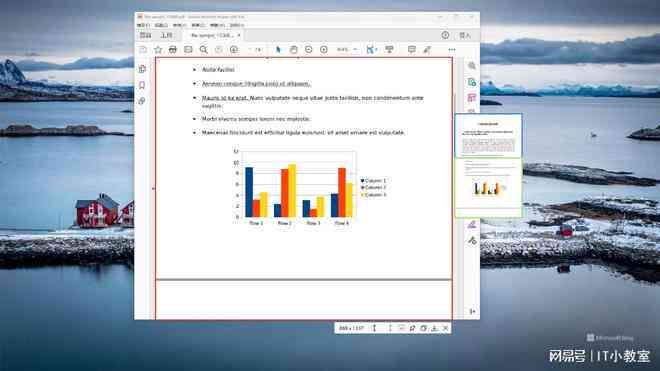Click the star bookmark icon in toolbar
660x371 pixels.
coord(158,50)
